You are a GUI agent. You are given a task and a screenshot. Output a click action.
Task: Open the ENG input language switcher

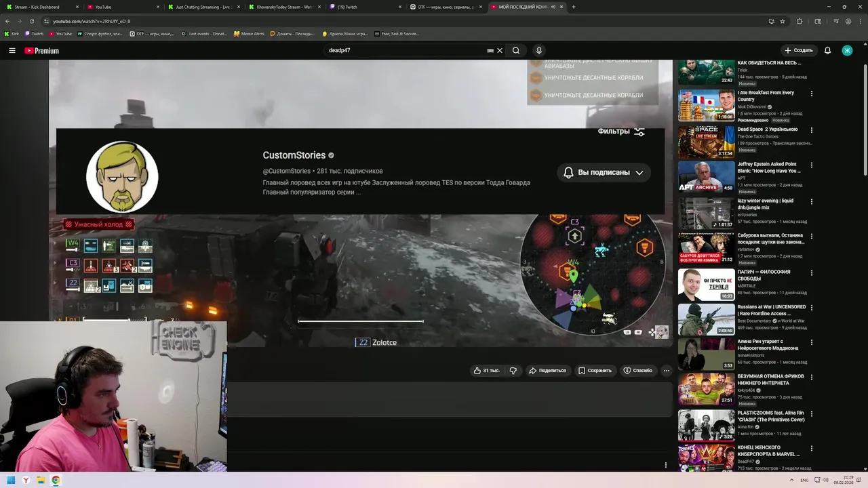804,481
